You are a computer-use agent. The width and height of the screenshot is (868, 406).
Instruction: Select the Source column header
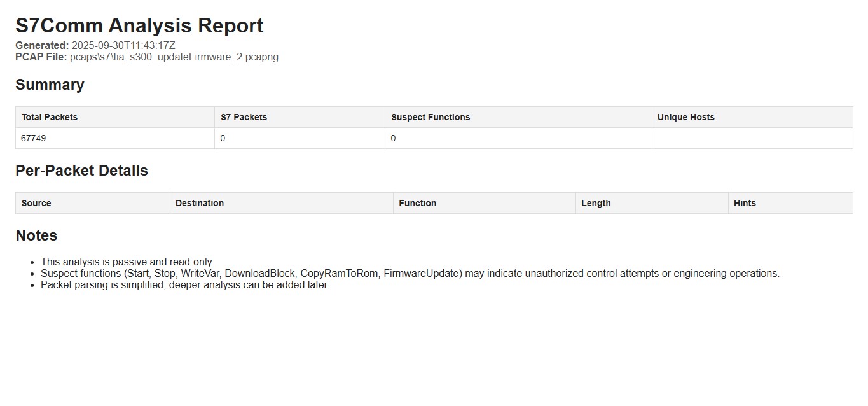pos(93,203)
